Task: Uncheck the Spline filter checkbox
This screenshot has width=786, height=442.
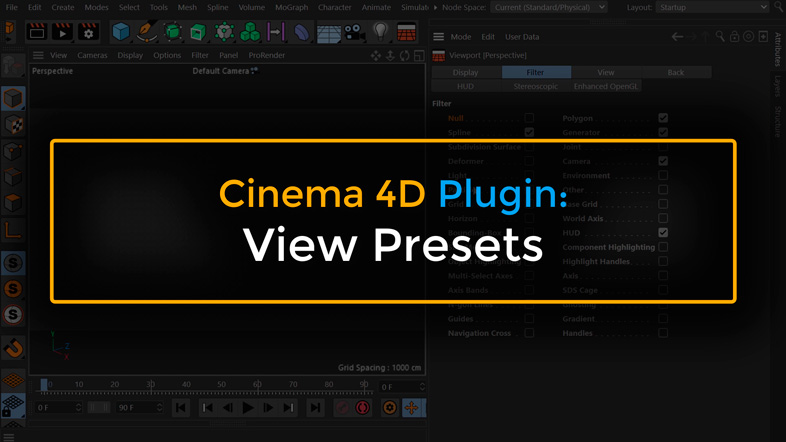Action: [x=529, y=132]
